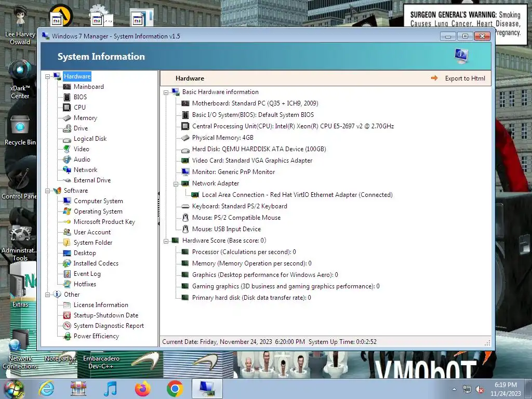Screen dimensions: 532x399
Task: Select Keyboard: Standard PS/2 Keyboard row
Action: click(x=240, y=206)
